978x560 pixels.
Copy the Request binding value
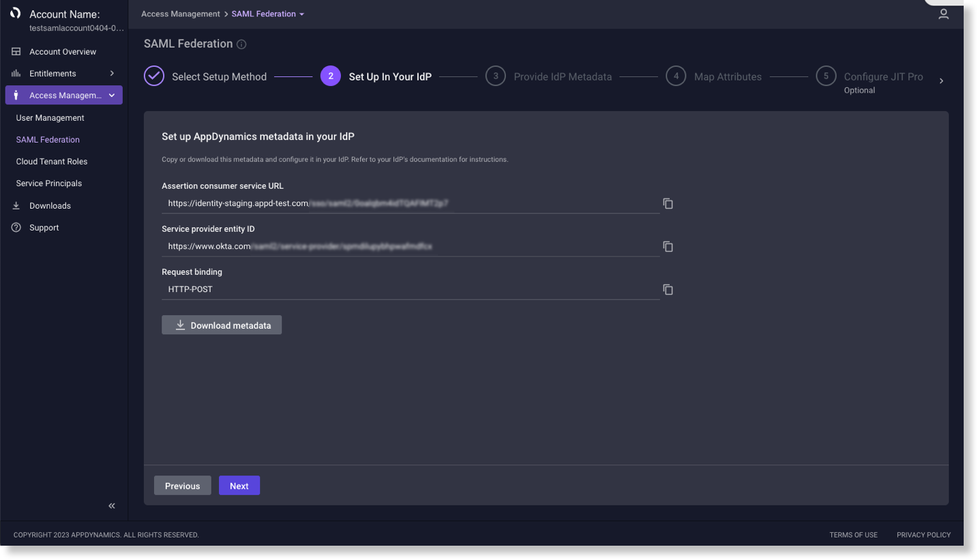pos(668,289)
